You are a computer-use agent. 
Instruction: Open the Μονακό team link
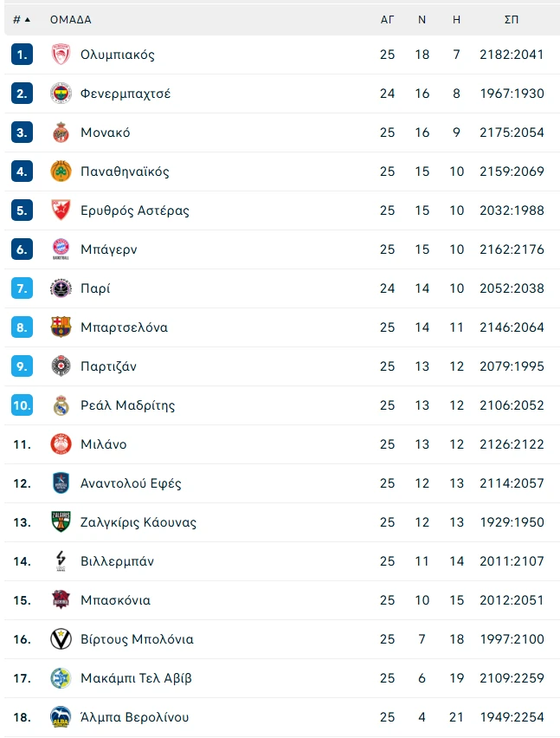(x=105, y=133)
